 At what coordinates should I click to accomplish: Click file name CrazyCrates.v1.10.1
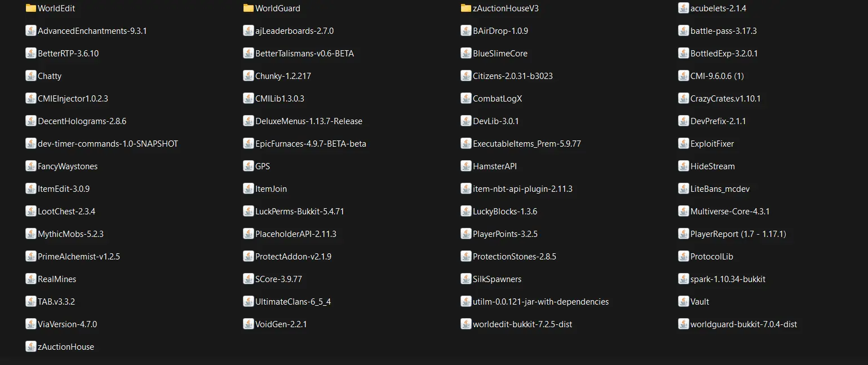tap(725, 99)
